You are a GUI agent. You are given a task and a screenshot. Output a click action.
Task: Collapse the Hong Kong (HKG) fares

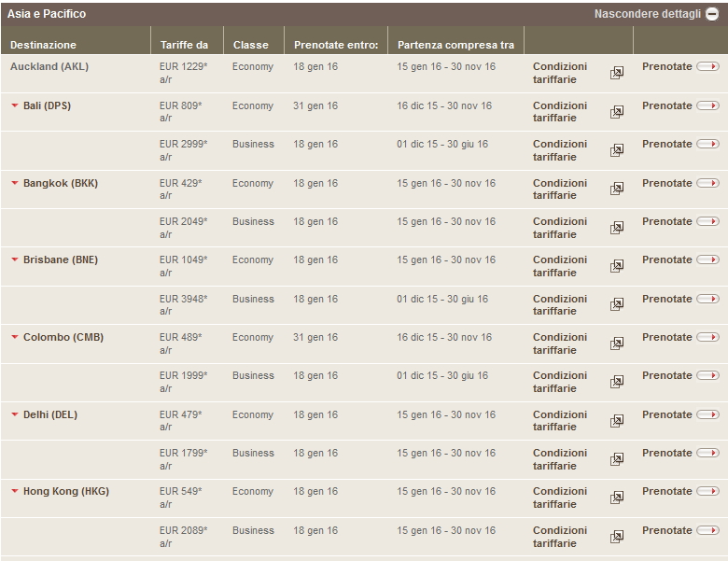pos(14,491)
